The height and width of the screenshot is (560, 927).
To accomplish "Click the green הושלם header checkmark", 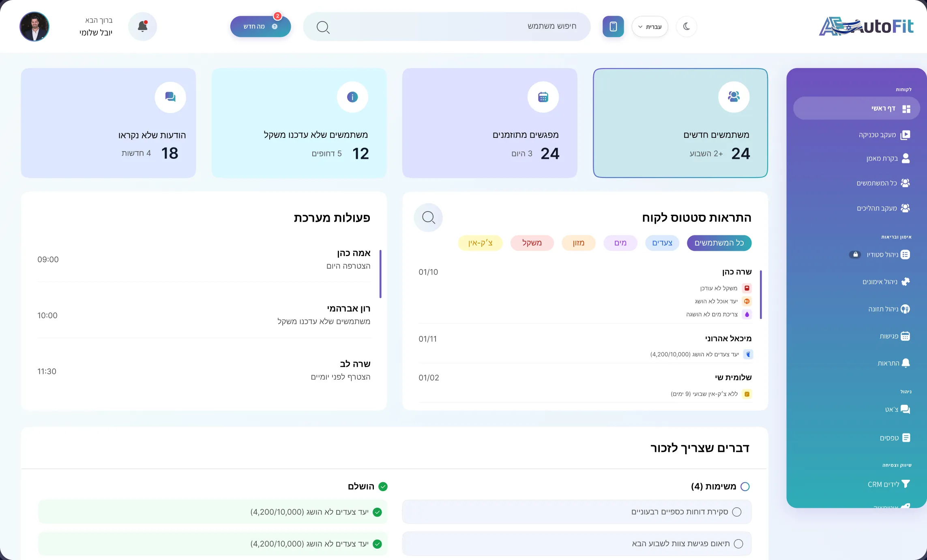I will click(383, 486).
